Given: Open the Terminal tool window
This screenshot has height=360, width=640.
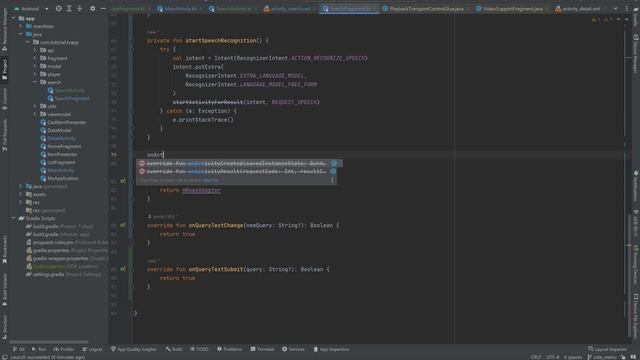Looking at the screenshot, I should tap(262, 349).
